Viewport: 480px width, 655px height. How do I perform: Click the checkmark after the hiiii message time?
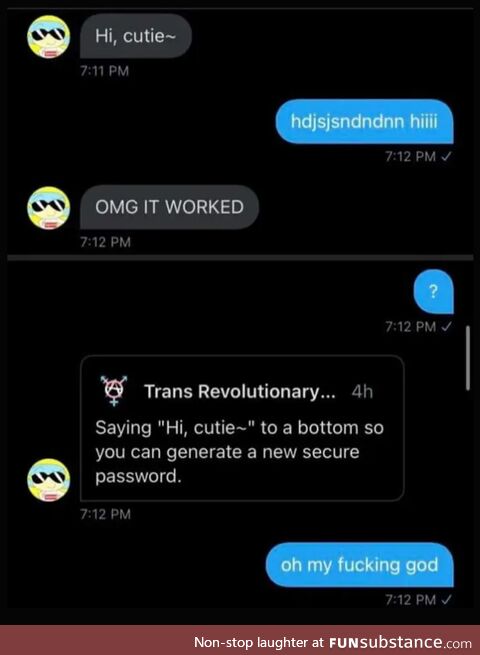[x=446, y=157]
